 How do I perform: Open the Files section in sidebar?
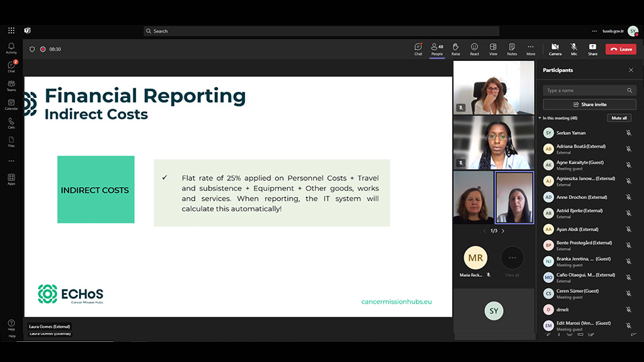click(x=11, y=141)
